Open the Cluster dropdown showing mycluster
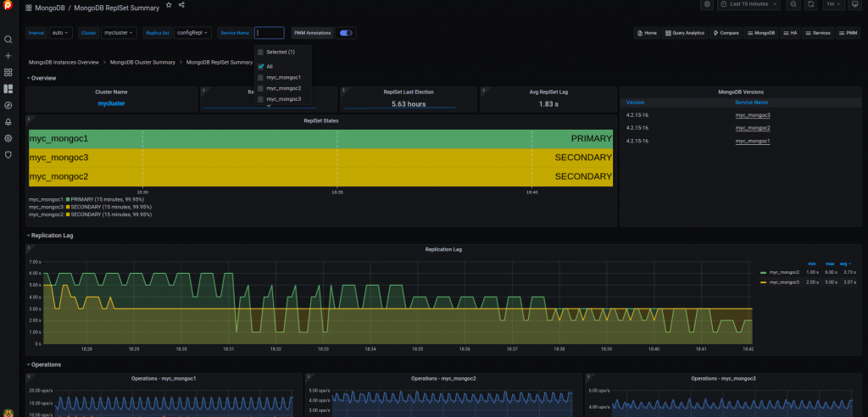Viewport: 868px width, 417px height. point(117,33)
